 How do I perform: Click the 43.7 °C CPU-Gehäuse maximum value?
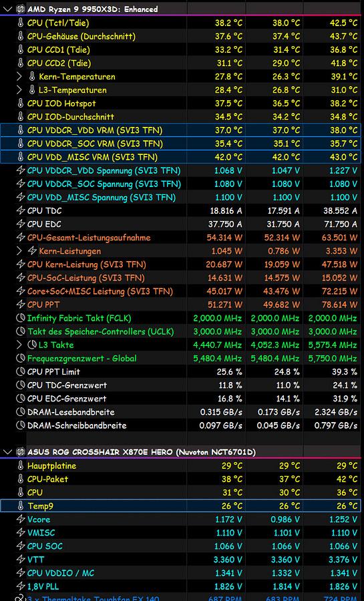pyautogui.click(x=344, y=37)
